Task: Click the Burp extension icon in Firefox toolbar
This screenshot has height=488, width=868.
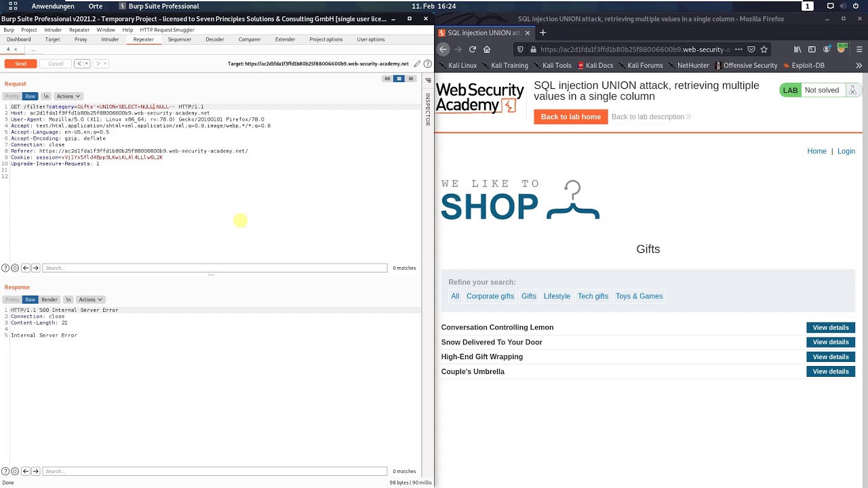Action: point(842,49)
